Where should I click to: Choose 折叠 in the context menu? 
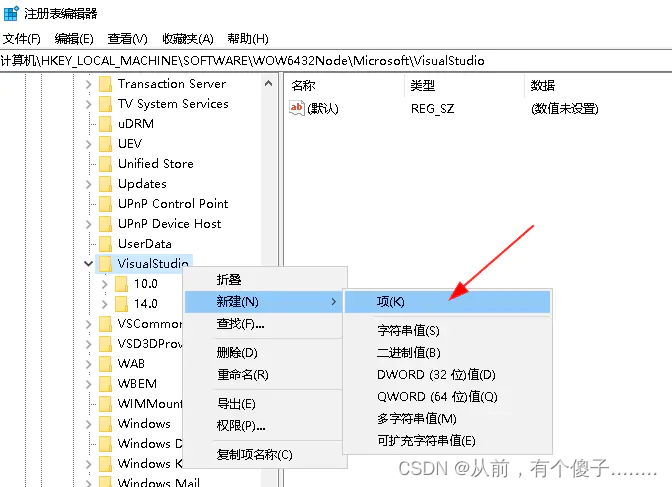[x=264, y=280]
